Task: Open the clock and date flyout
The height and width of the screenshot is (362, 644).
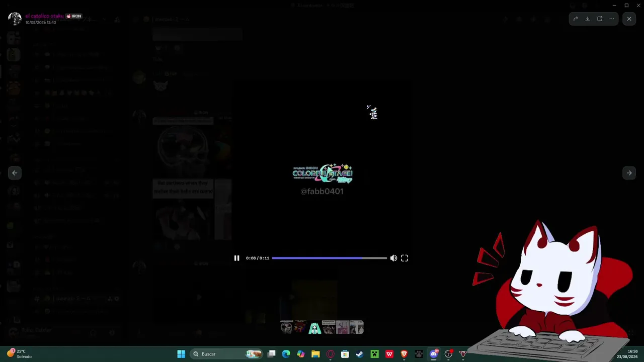Action: (x=627, y=354)
